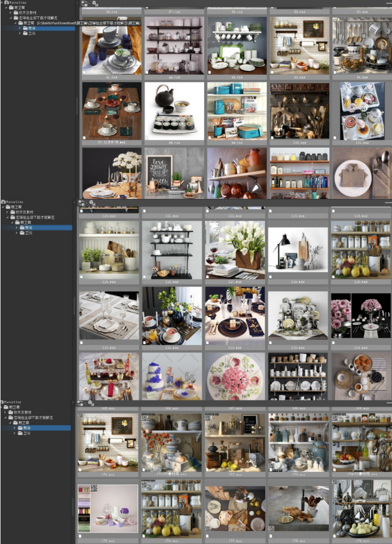This screenshot has height=544, width=392.
Task: Tick the checkbox on the green-framed white dishes thumbnail
Action: click(209, 72)
